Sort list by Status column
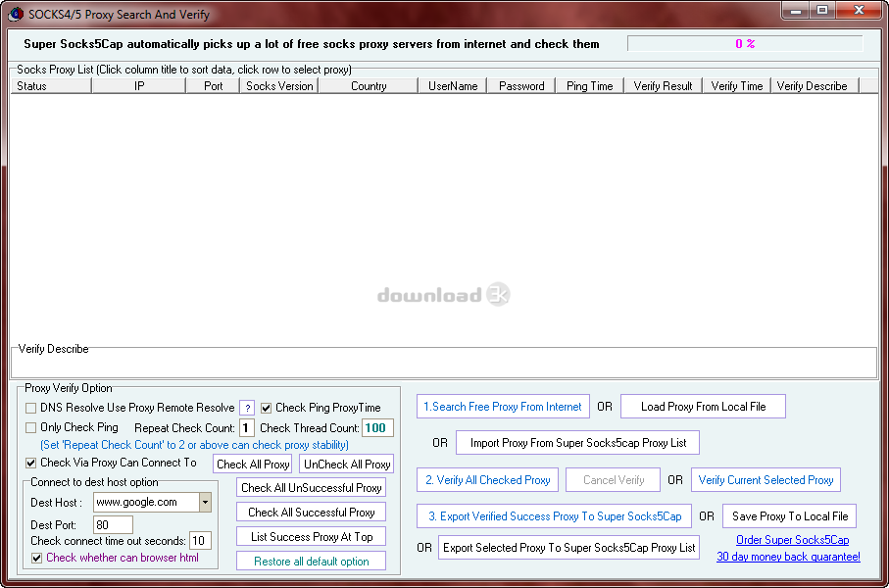 pyautogui.click(x=51, y=86)
